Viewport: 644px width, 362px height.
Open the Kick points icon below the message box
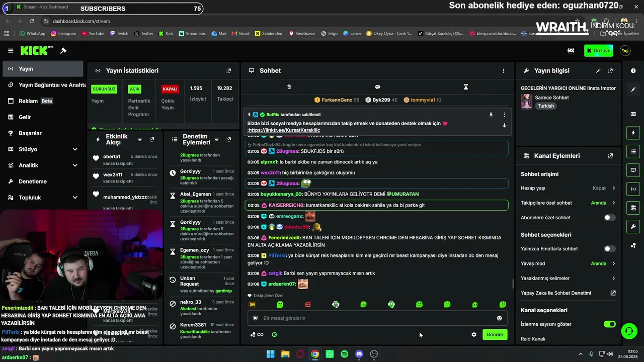(x=274, y=334)
